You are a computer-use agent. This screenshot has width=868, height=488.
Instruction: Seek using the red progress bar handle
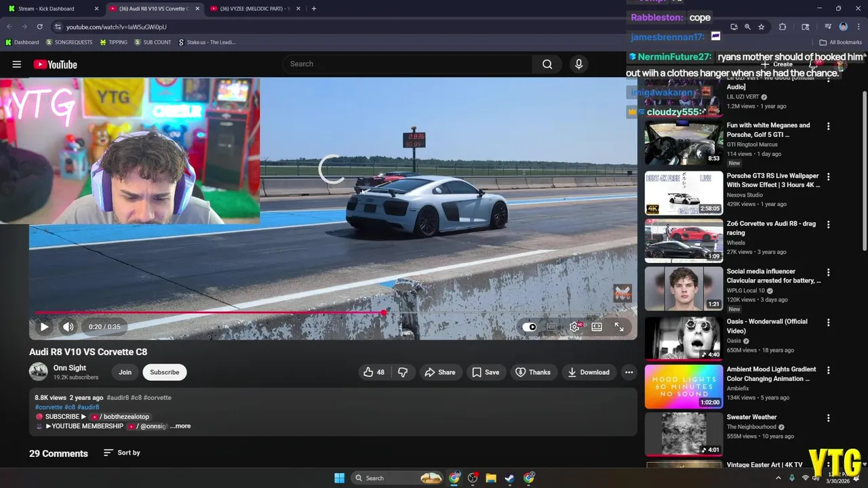[x=384, y=312]
